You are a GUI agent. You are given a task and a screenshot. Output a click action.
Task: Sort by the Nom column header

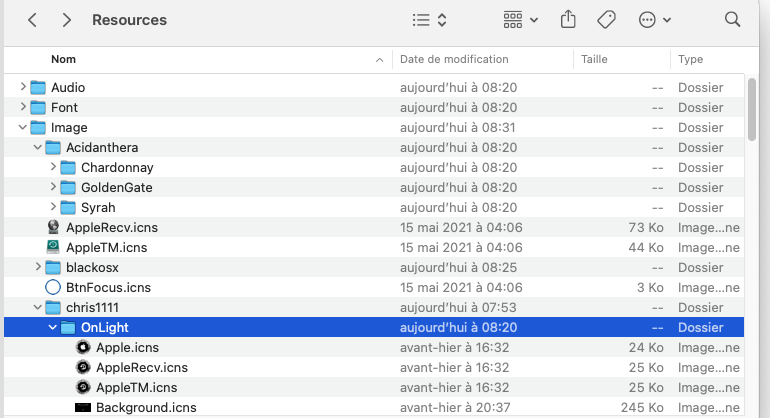point(63,59)
